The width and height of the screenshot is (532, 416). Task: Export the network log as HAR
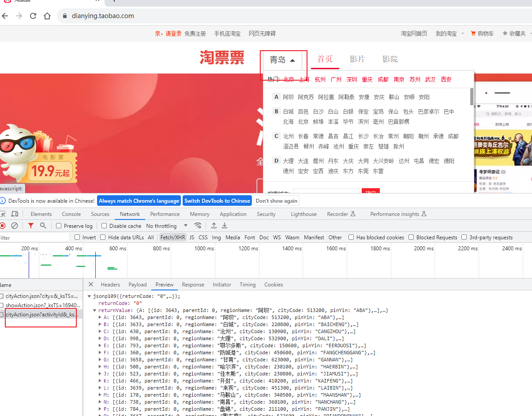[225, 226]
